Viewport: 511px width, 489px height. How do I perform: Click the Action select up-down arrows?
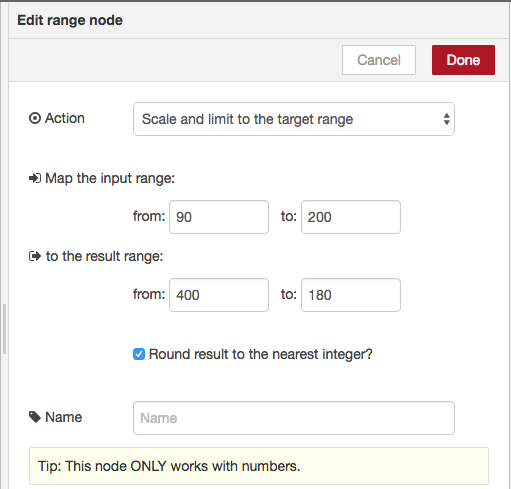(447, 119)
